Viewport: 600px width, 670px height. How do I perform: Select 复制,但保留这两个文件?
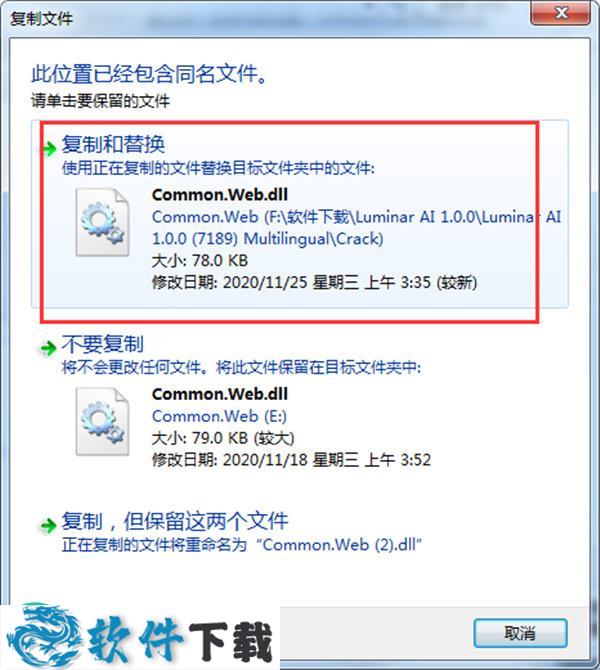click(x=175, y=521)
